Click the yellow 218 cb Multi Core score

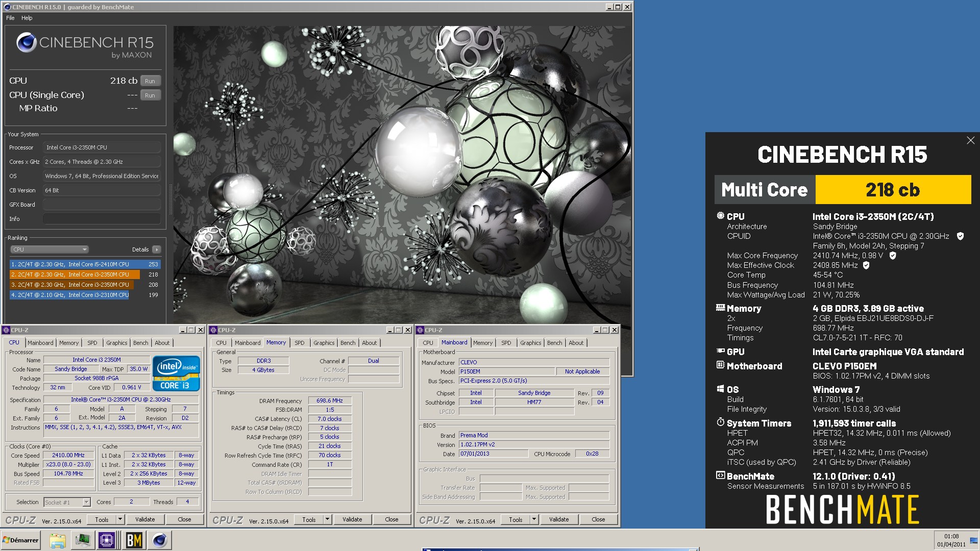tap(893, 190)
